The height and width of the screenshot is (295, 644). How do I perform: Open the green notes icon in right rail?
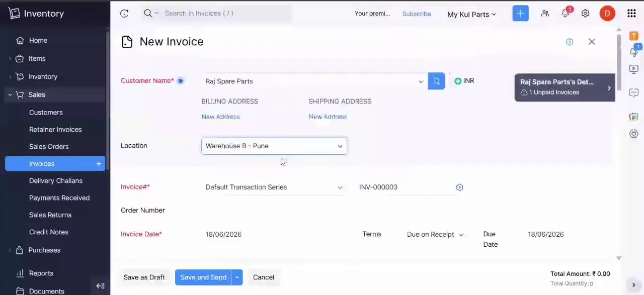pos(634,117)
